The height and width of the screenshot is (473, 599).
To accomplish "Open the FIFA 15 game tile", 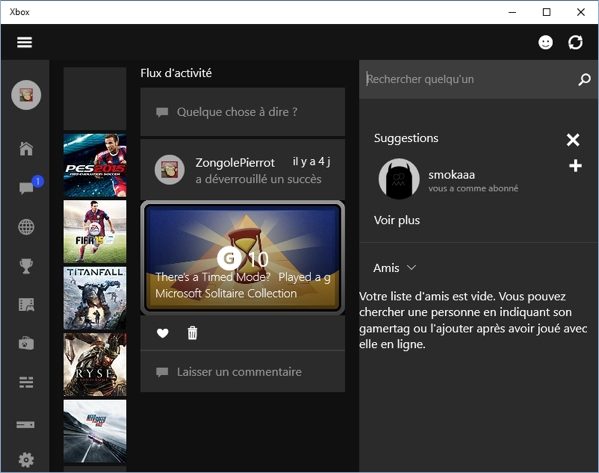I will click(x=95, y=232).
